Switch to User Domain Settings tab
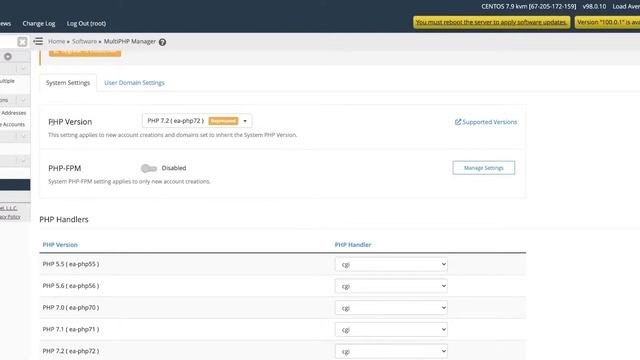 [x=134, y=82]
